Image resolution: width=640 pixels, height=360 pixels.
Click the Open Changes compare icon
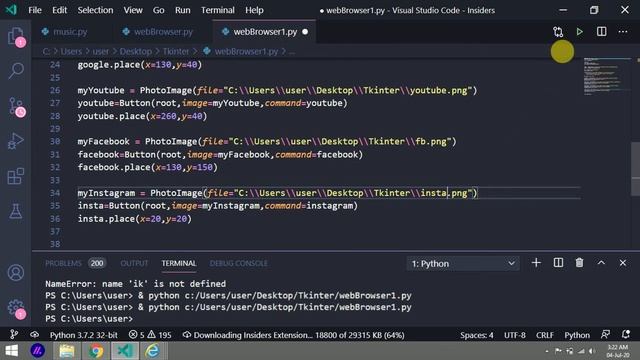[x=558, y=32]
